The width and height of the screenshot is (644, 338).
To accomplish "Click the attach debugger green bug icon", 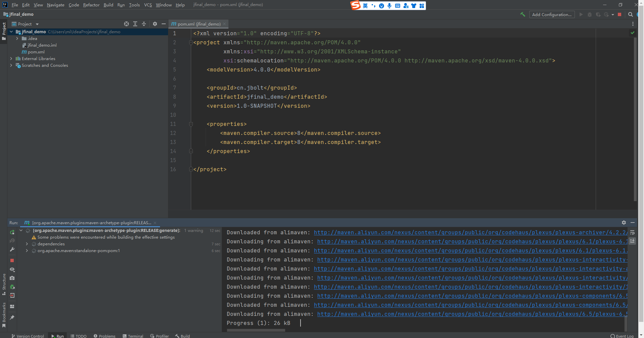I will 12,287.
